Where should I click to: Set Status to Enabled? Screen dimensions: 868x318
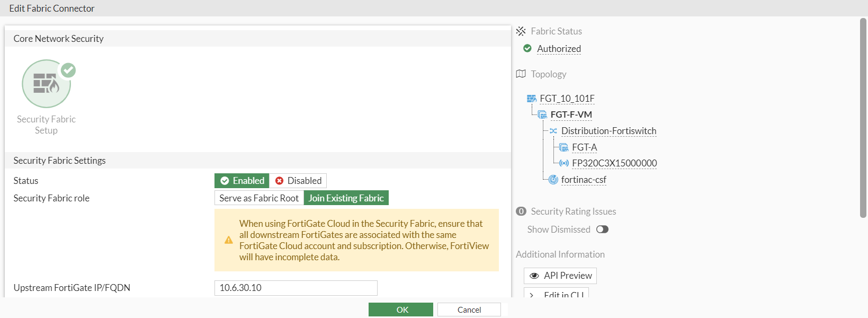[242, 181]
